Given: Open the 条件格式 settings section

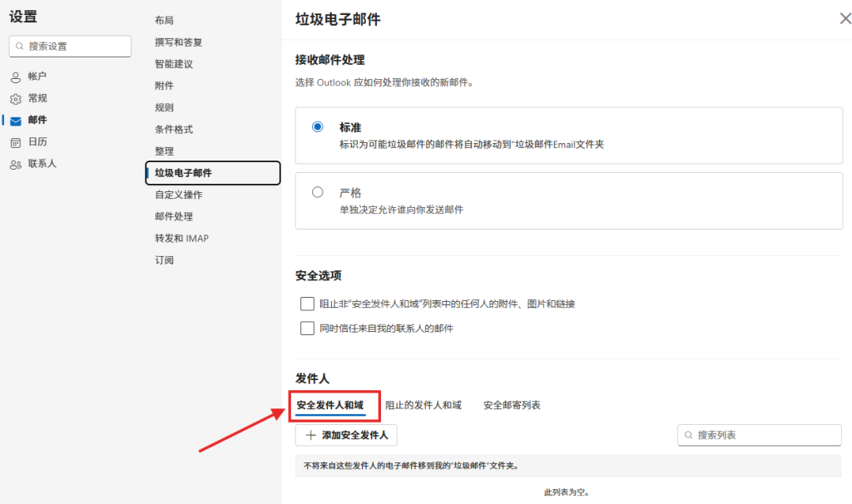Looking at the screenshot, I should (x=173, y=129).
